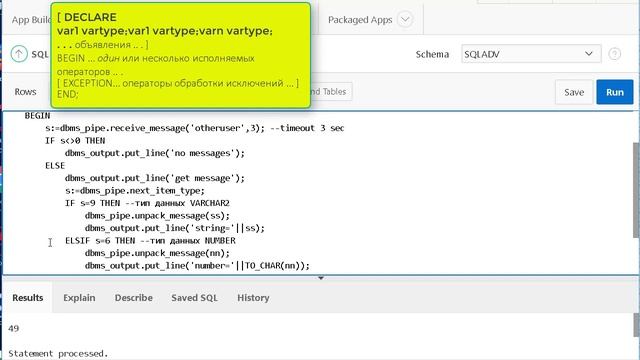Click the Find Tables button
The height and width of the screenshot is (360, 640).
[330, 92]
